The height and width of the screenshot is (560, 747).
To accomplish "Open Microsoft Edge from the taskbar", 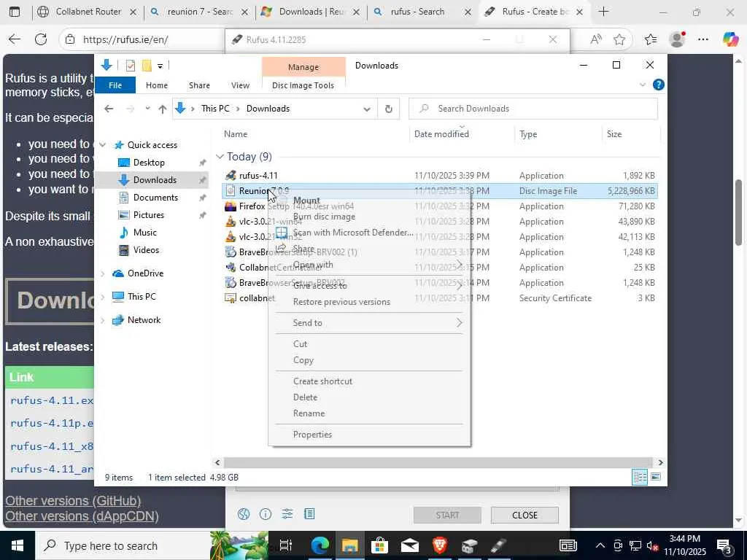I will (x=320, y=545).
